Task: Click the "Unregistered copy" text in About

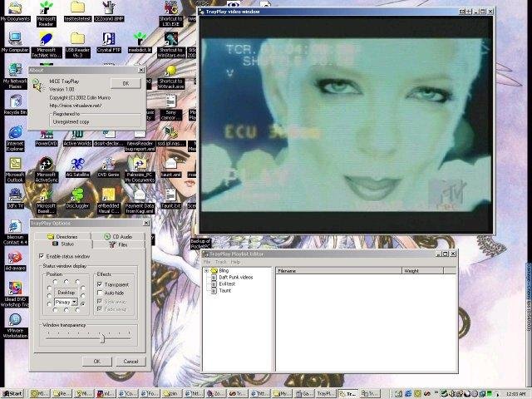Action: pos(71,121)
